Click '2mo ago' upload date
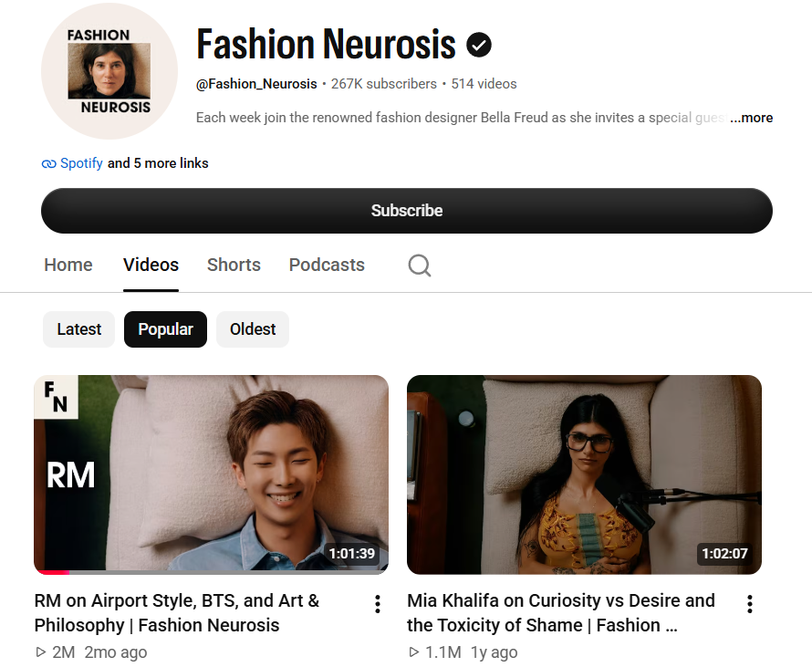The image size is (812, 667). pyautogui.click(x=116, y=652)
